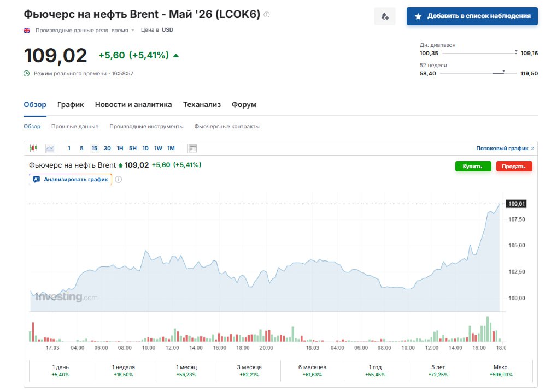Select the 1 месяц performance period

186,371
